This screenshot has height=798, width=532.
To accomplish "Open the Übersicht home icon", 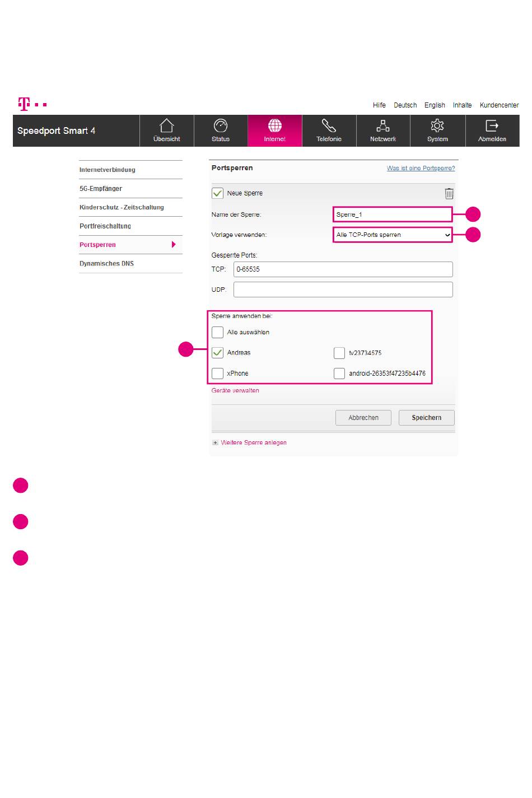I will (x=167, y=125).
